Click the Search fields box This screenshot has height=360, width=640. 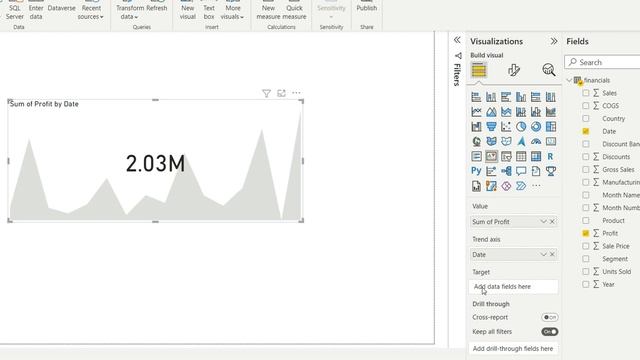[x=602, y=62]
